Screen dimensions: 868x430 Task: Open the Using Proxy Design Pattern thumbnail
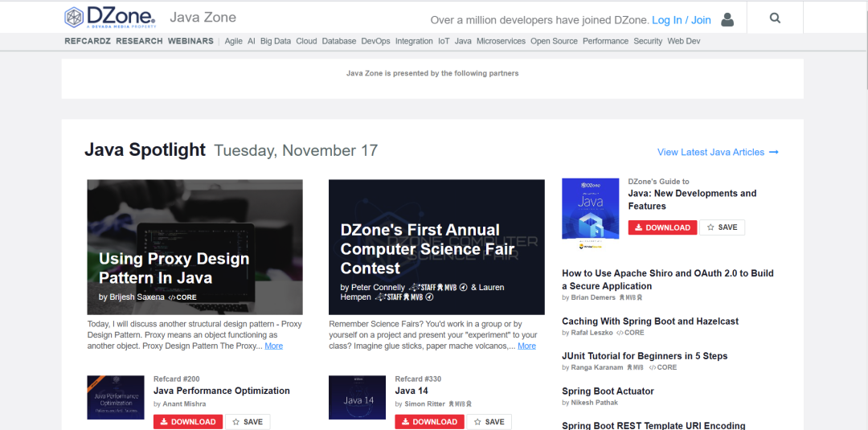tap(194, 247)
